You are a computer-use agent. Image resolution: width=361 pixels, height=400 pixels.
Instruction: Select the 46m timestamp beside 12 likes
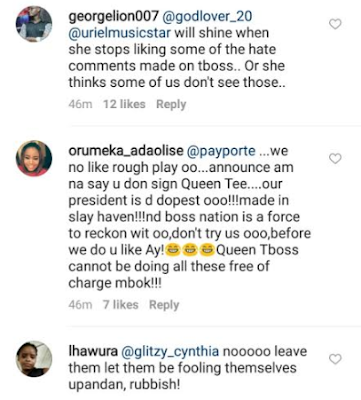click(80, 104)
